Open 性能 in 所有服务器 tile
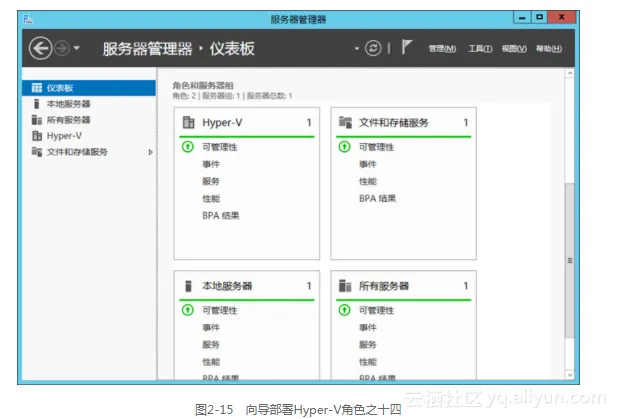This screenshot has height=419, width=617. (x=368, y=362)
